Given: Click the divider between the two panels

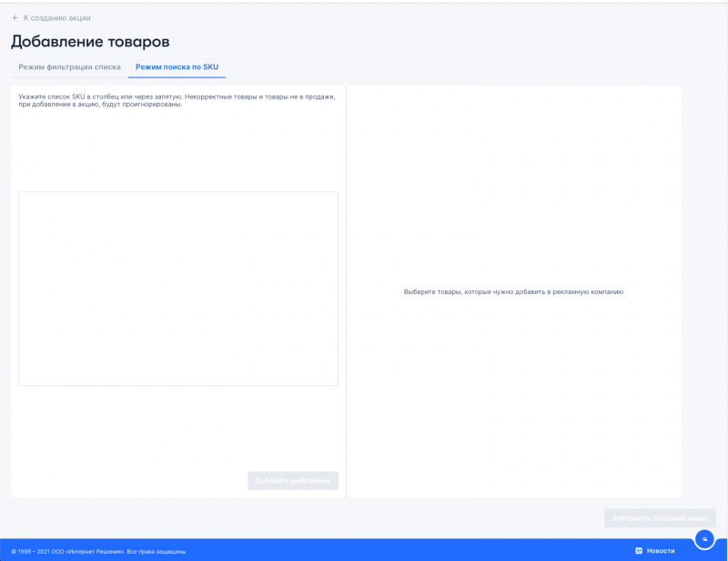Looking at the screenshot, I should point(346,291).
